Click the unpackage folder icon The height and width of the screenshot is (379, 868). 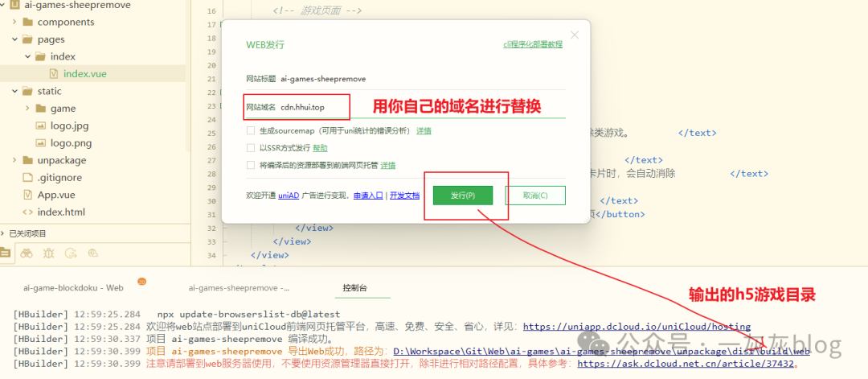[27, 160]
